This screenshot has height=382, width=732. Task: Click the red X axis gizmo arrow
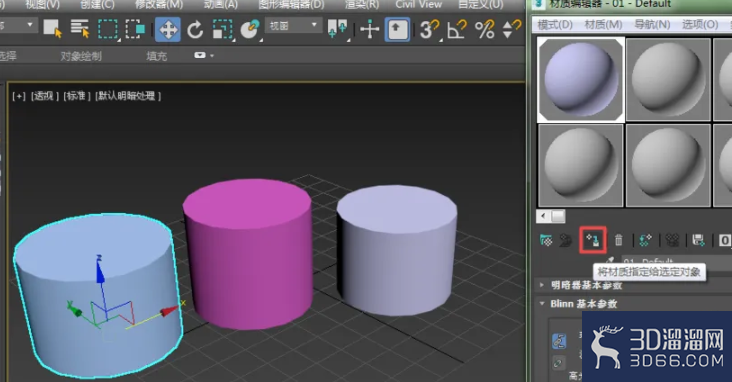click(169, 311)
